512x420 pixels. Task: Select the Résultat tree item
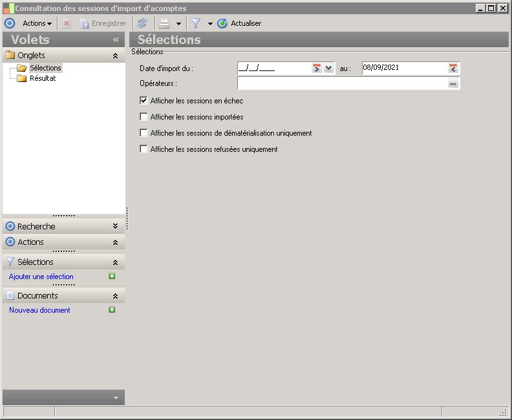click(x=43, y=78)
